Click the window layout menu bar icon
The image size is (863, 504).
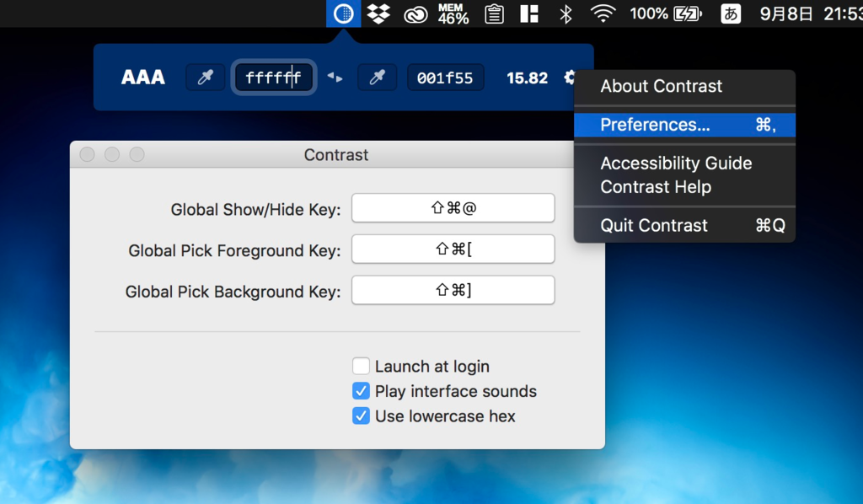coord(529,13)
